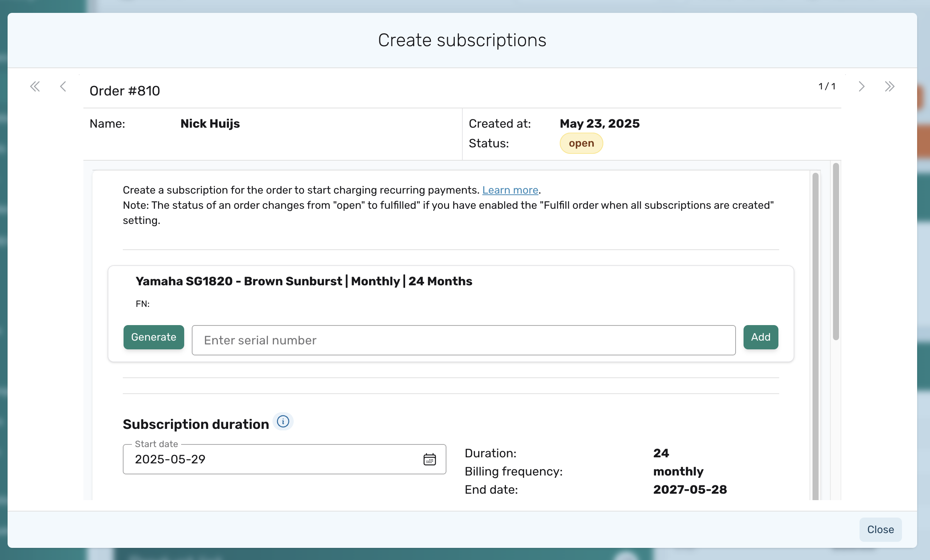Click the Subscription duration heading

coord(196,424)
